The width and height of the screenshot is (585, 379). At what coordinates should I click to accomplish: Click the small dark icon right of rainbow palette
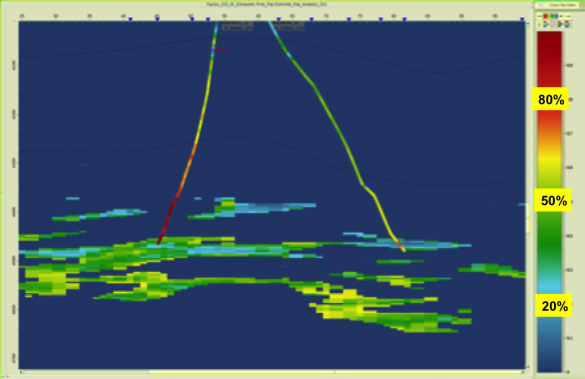coord(561,16)
